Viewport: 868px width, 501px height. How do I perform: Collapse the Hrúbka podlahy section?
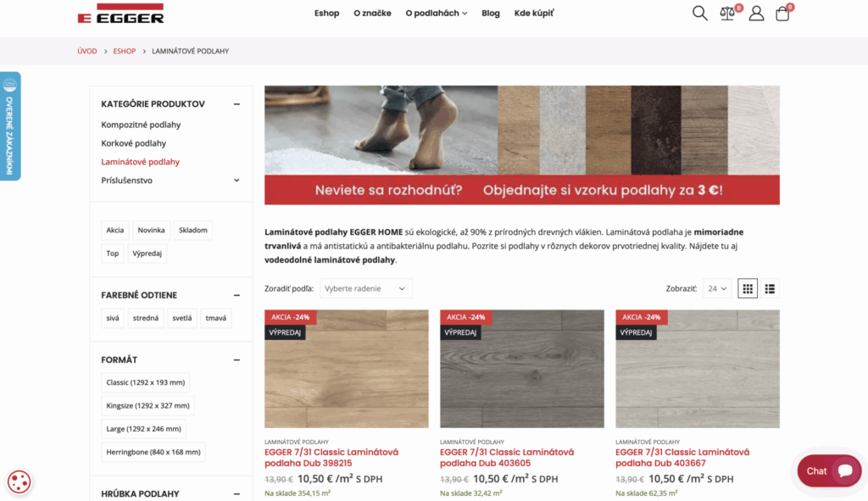click(x=236, y=494)
